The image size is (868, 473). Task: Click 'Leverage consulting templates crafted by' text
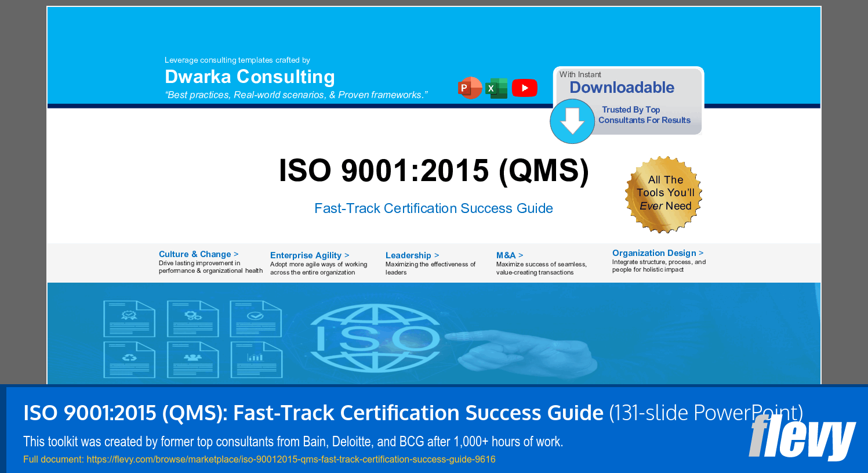coord(237,60)
